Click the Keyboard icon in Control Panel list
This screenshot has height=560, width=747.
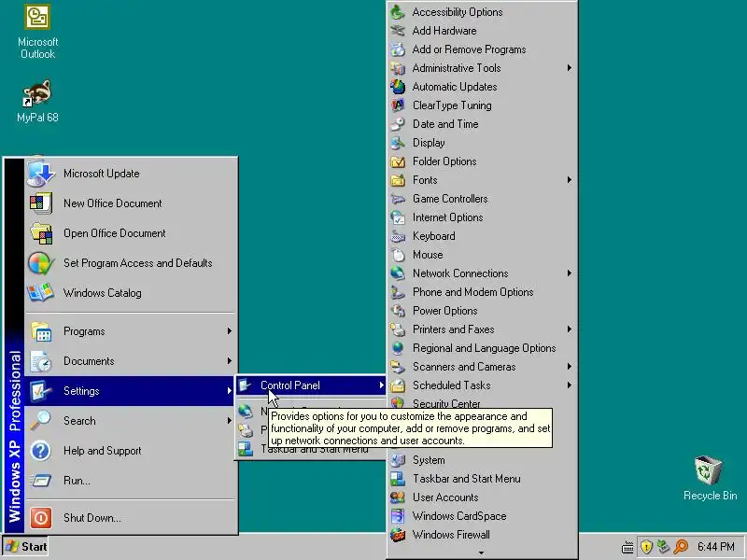click(x=398, y=236)
